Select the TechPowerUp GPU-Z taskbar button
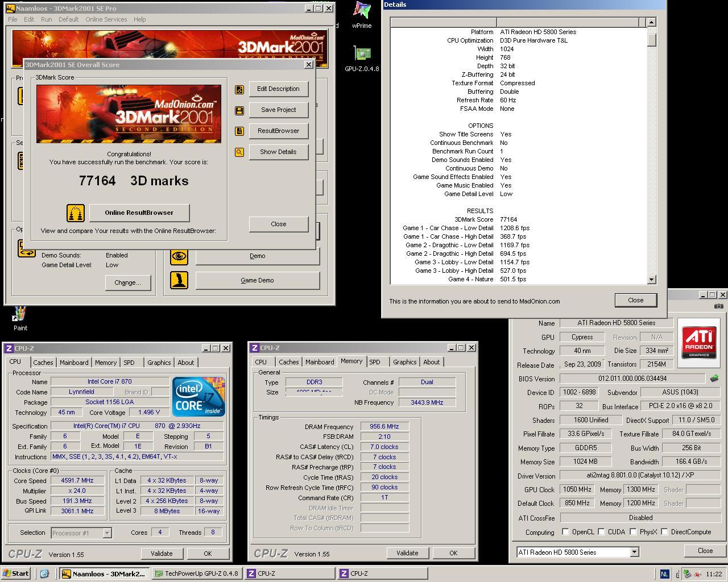 (196, 573)
